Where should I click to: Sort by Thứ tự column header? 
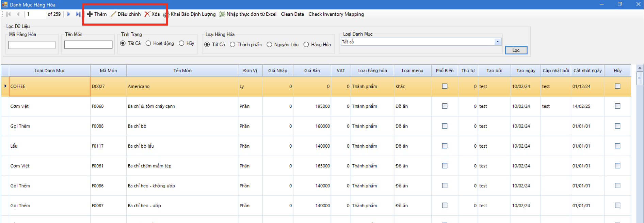pos(468,71)
